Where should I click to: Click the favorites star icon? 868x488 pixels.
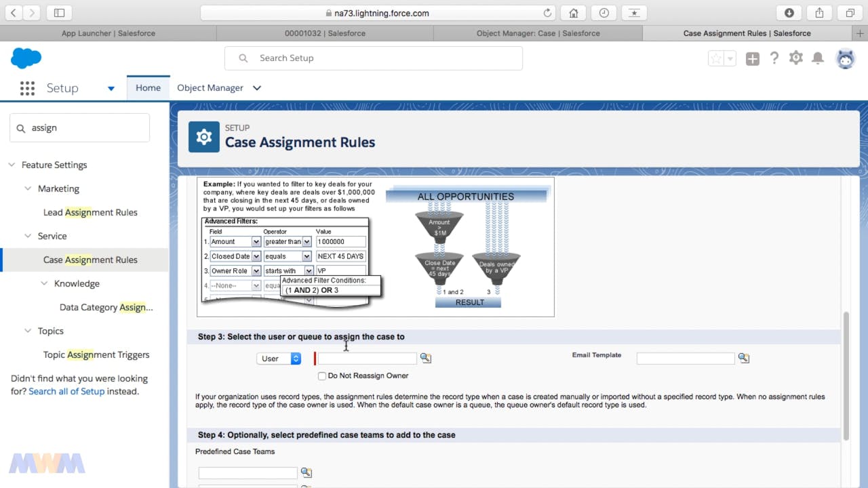coord(716,59)
